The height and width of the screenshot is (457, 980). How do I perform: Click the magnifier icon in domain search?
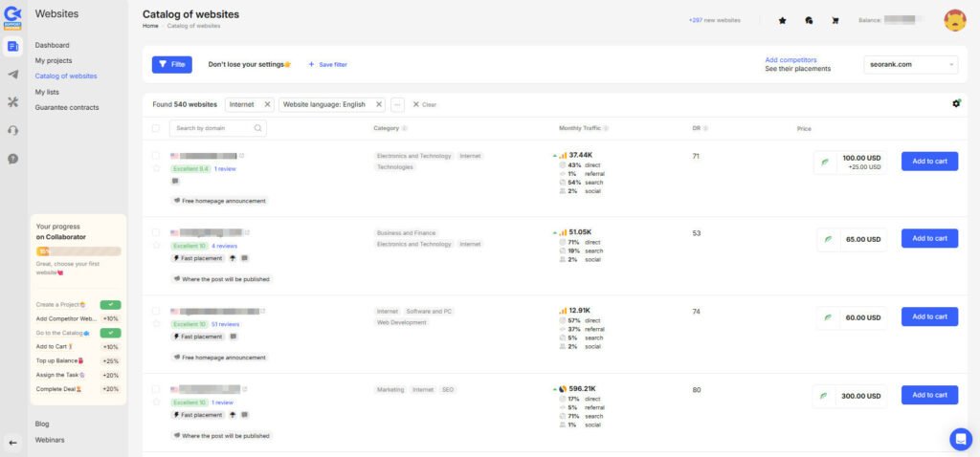[x=257, y=128]
